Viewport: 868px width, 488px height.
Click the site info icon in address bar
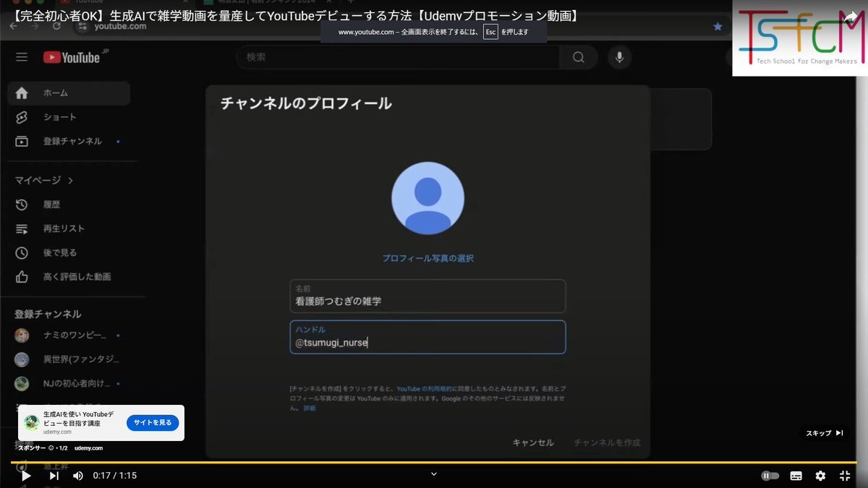click(82, 26)
